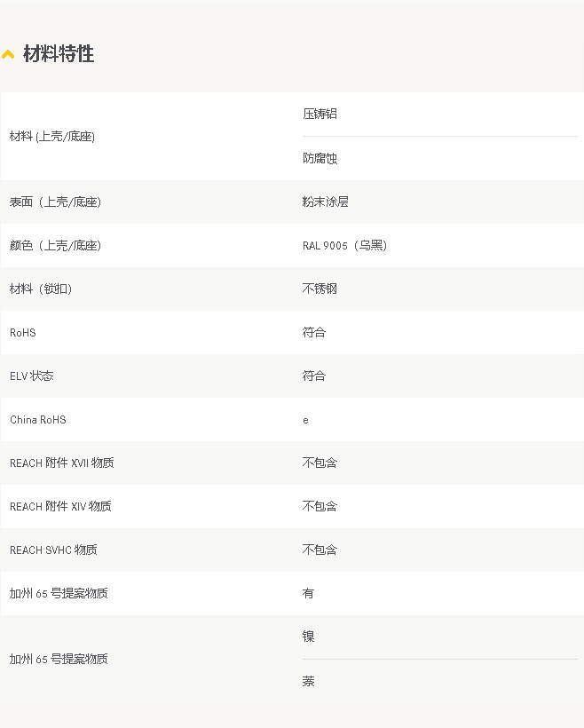Select the 材料 (上壳/底座) label

[x=52, y=136]
